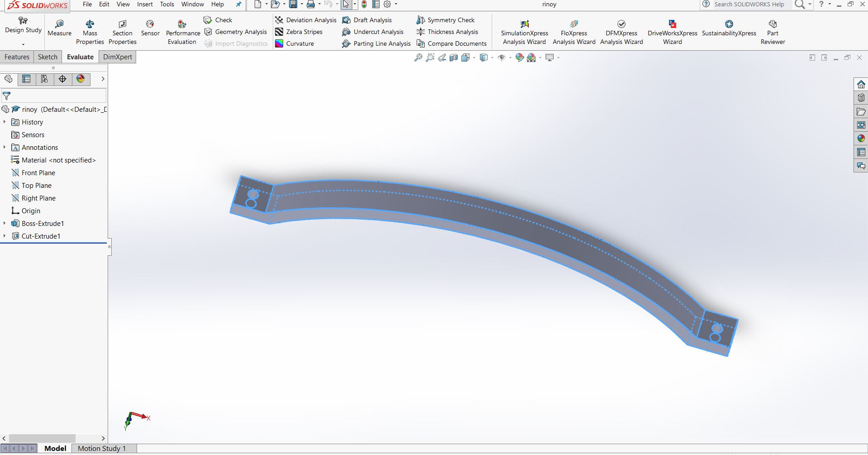Viewport: 868px width, 455px height.
Task: Click Material not specified item
Action: (53, 160)
